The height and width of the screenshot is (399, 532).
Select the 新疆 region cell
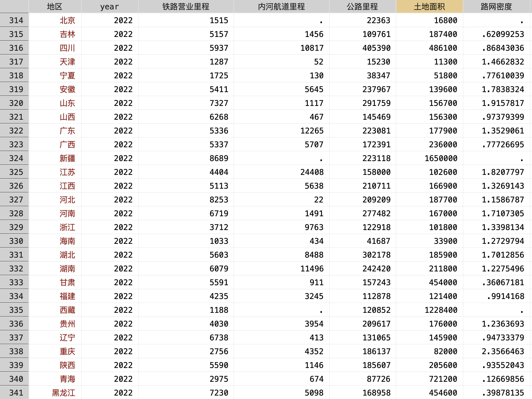(x=67, y=158)
